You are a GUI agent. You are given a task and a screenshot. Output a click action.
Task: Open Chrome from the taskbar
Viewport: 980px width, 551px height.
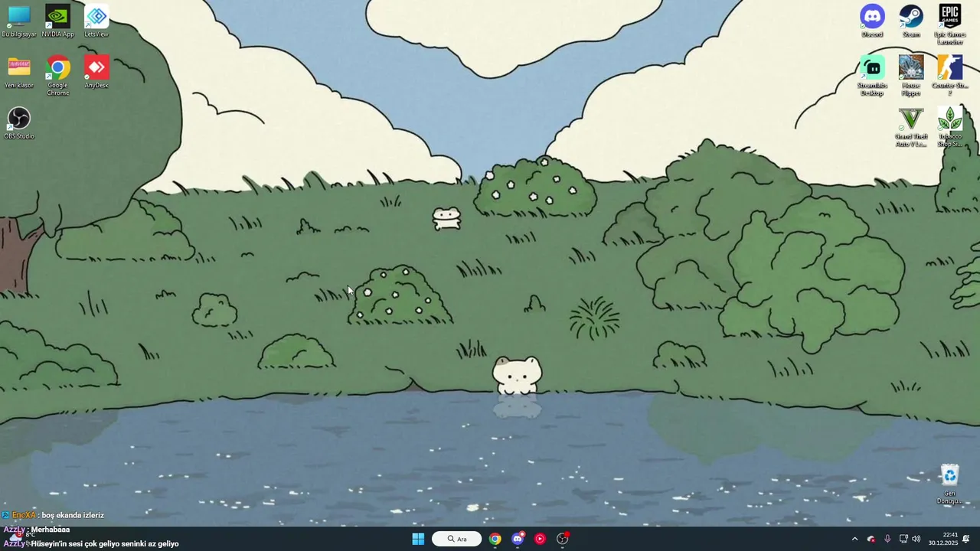tap(495, 539)
